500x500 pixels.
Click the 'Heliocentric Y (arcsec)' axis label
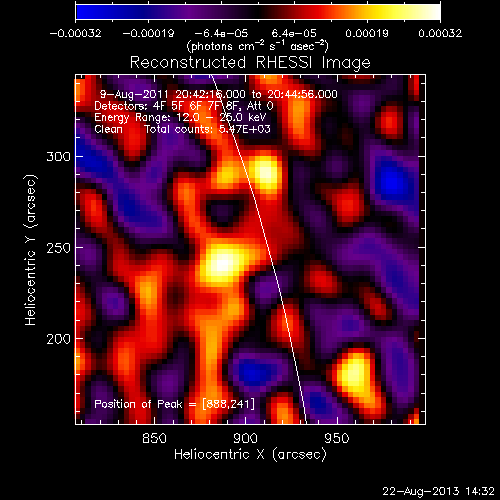[30, 250]
